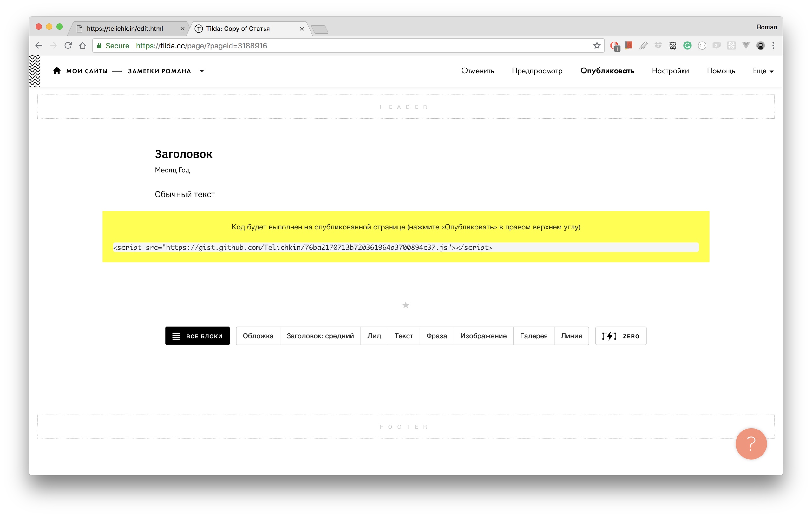Click the script gist code line
The width and height of the screenshot is (812, 517).
(406, 247)
